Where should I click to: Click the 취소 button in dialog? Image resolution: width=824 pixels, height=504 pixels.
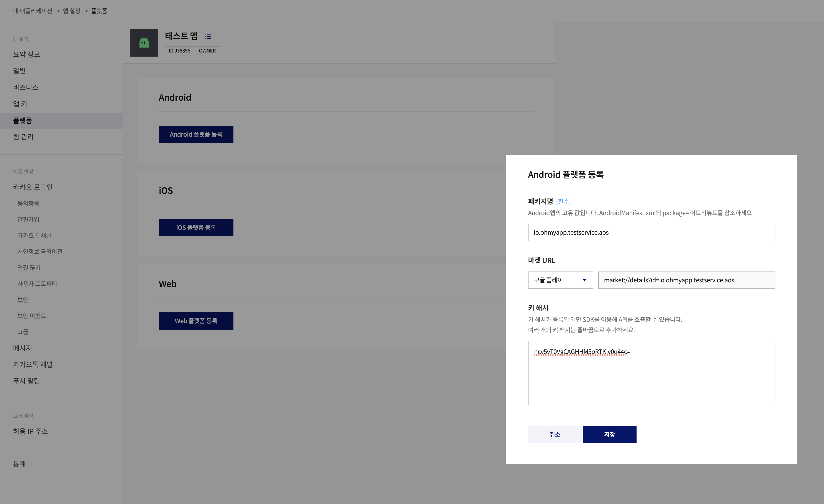pos(555,434)
